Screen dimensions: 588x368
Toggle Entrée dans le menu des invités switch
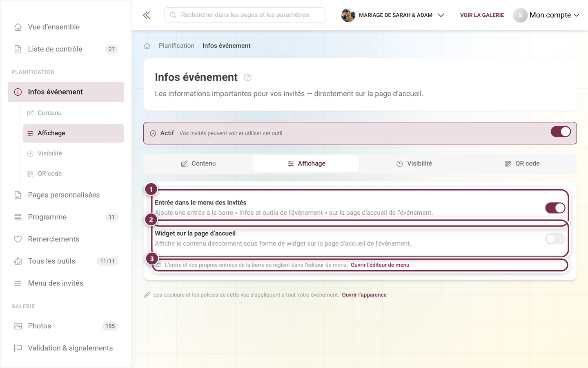point(555,208)
